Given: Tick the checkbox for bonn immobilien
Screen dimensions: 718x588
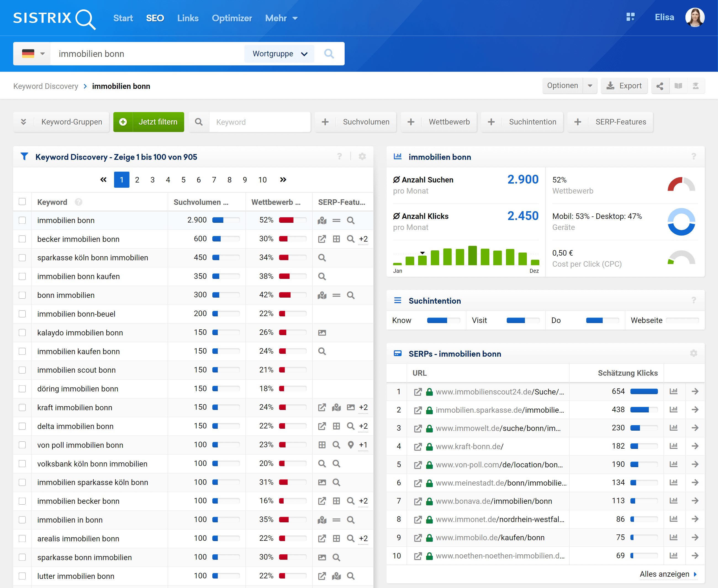Looking at the screenshot, I should (22, 295).
